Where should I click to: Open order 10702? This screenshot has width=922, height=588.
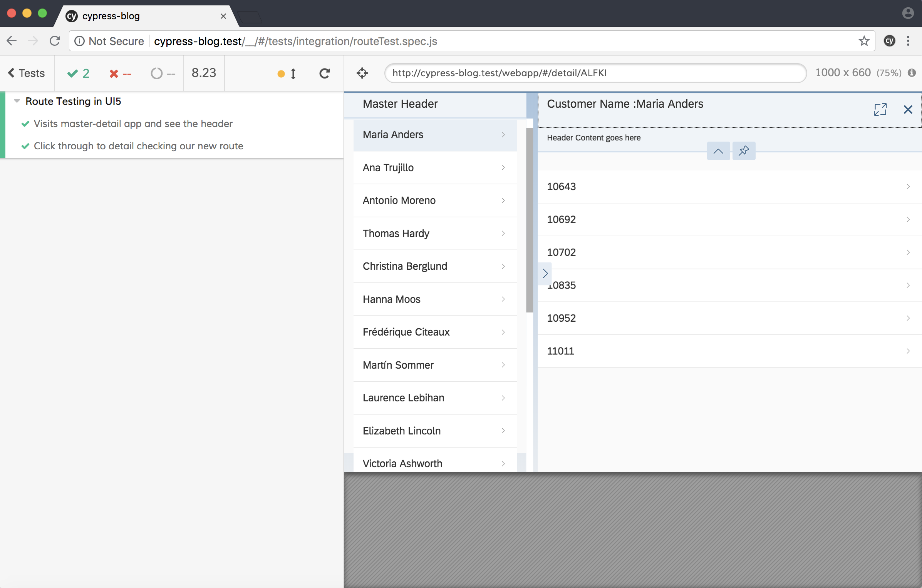click(x=730, y=252)
